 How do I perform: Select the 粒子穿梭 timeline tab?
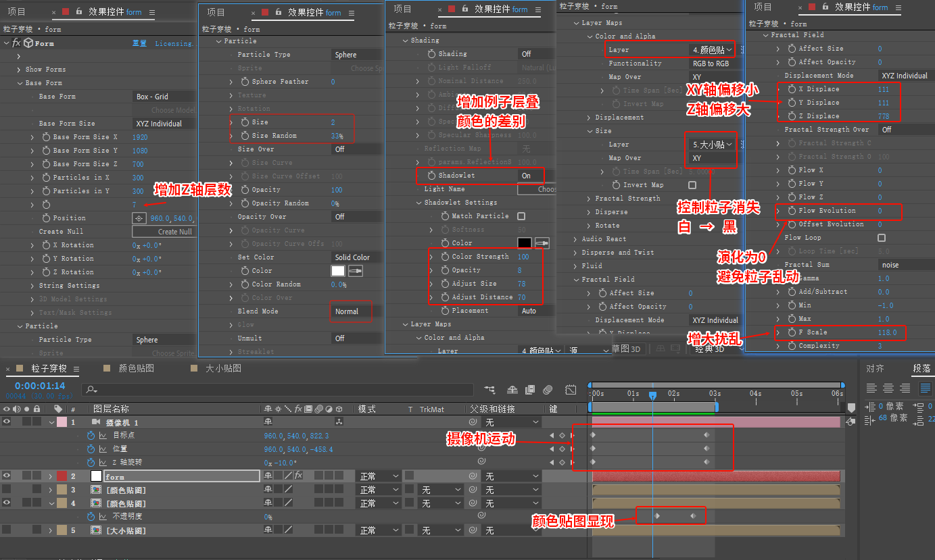[49, 368]
